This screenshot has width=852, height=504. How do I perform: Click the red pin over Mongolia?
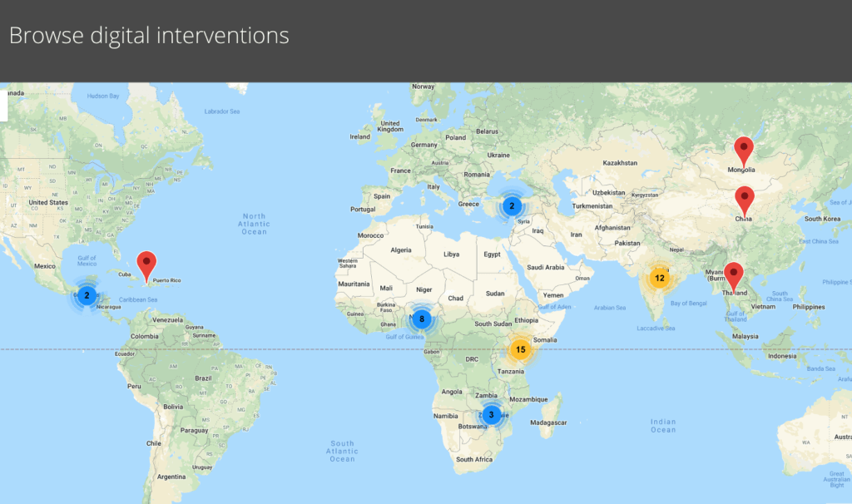[x=743, y=151]
